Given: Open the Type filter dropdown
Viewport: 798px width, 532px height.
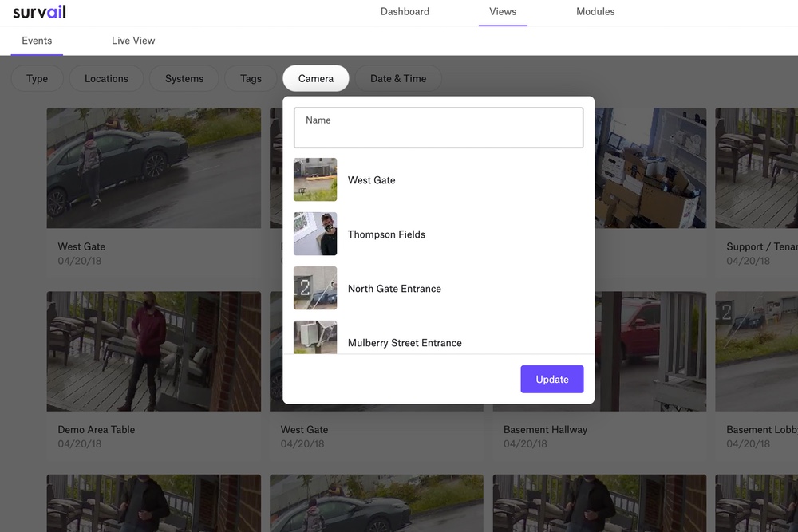Looking at the screenshot, I should [x=38, y=78].
